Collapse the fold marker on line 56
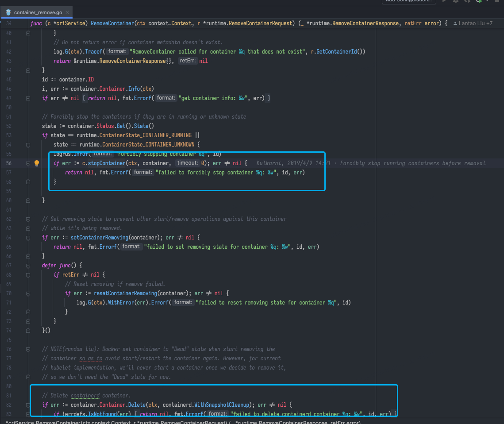 pos(28,163)
